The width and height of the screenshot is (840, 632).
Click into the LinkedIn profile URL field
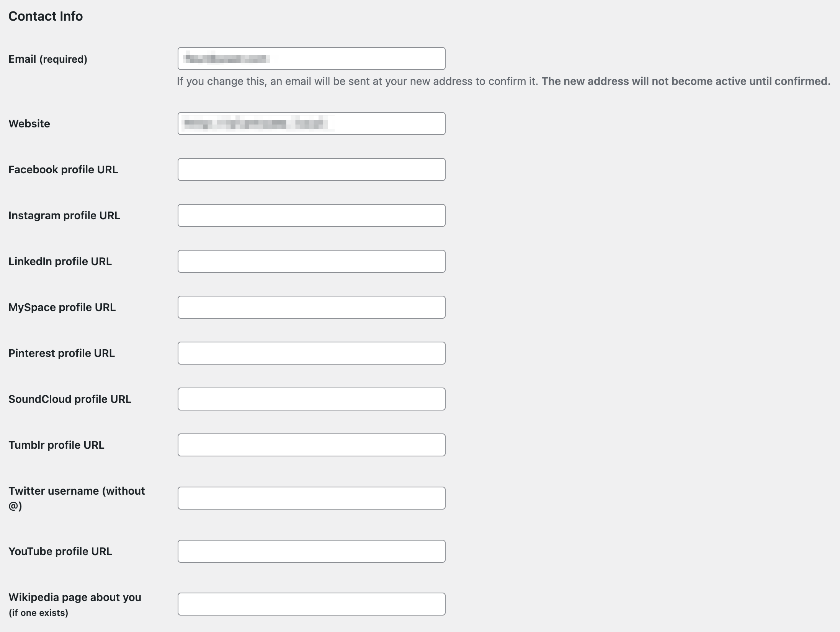pos(311,261)
